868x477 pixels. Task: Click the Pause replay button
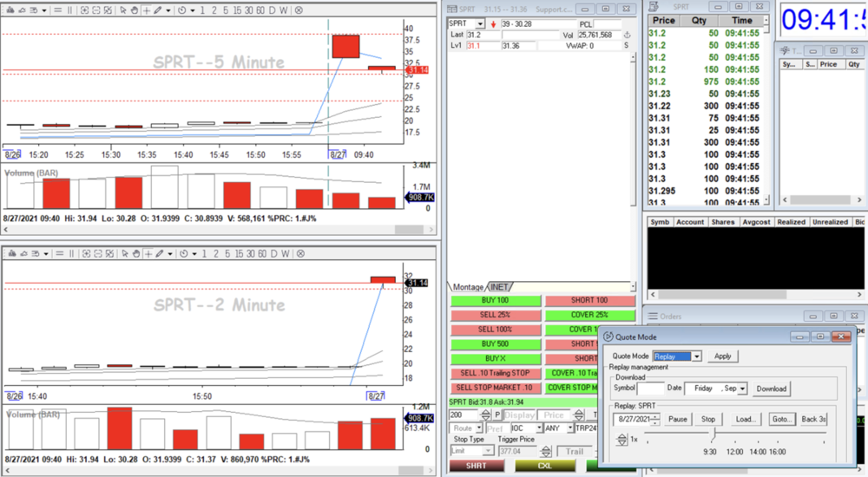point(678,420)
